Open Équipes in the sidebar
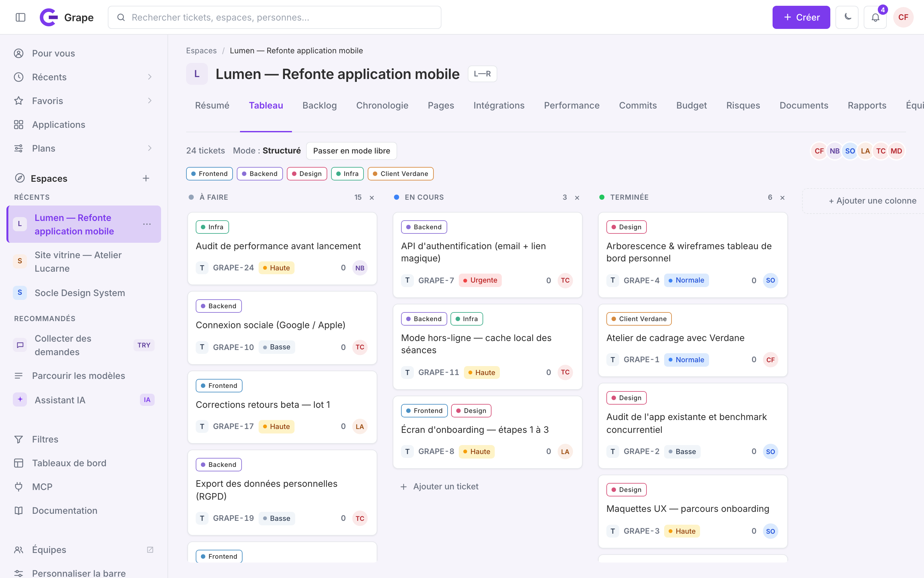 pyautogui.click(x=84, y=549)
